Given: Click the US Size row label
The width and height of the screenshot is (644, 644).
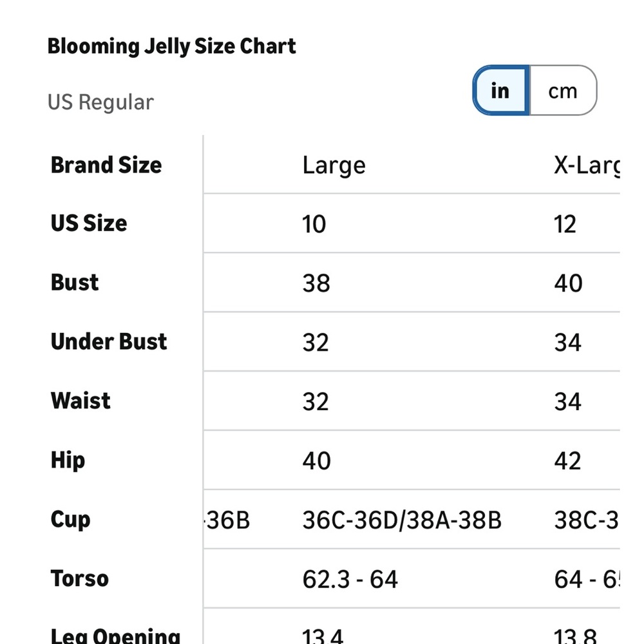Looking at the screenshot, I should pos(89,223).
